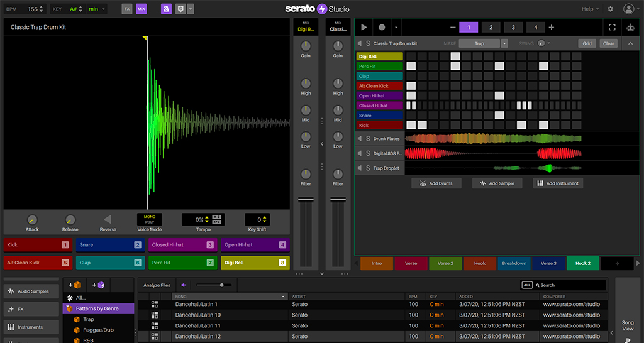The width and height of the screenshot is (644, 343).
Task: Click the Classi... channel volume fader
Action: pos(338,200)
